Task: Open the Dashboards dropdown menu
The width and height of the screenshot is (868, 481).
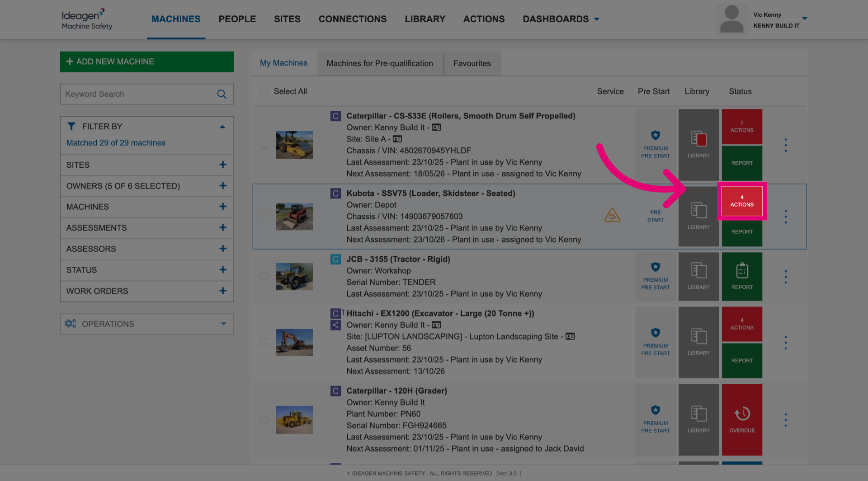Action: click(561, 19)
